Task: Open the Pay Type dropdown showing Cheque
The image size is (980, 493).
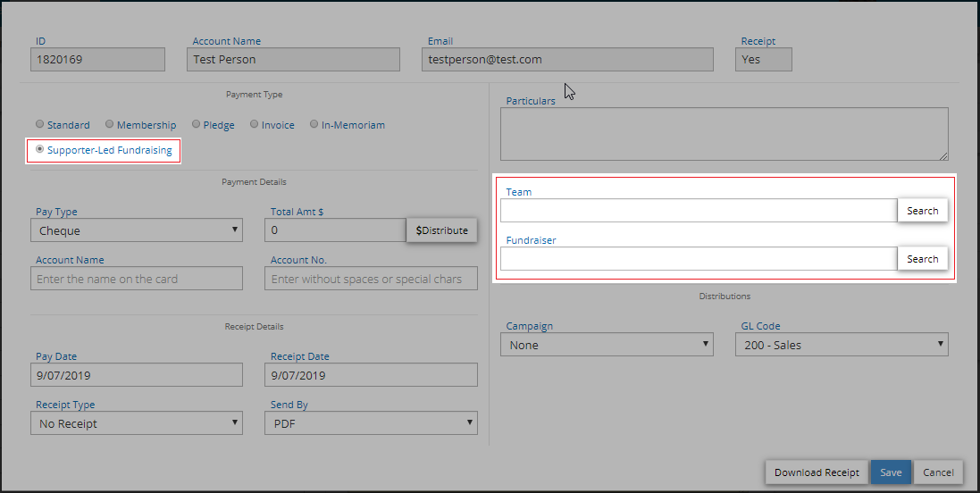Action: 137,230
